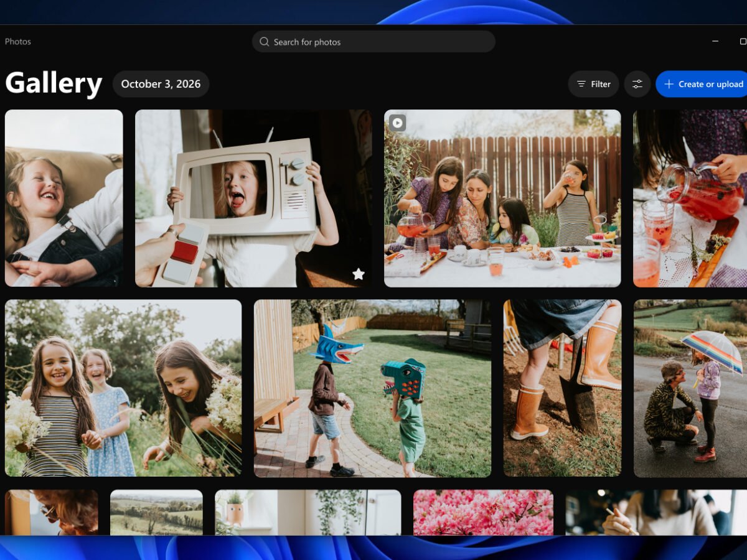
Task: Click the Photos app title text
Action: coord(18,42)
